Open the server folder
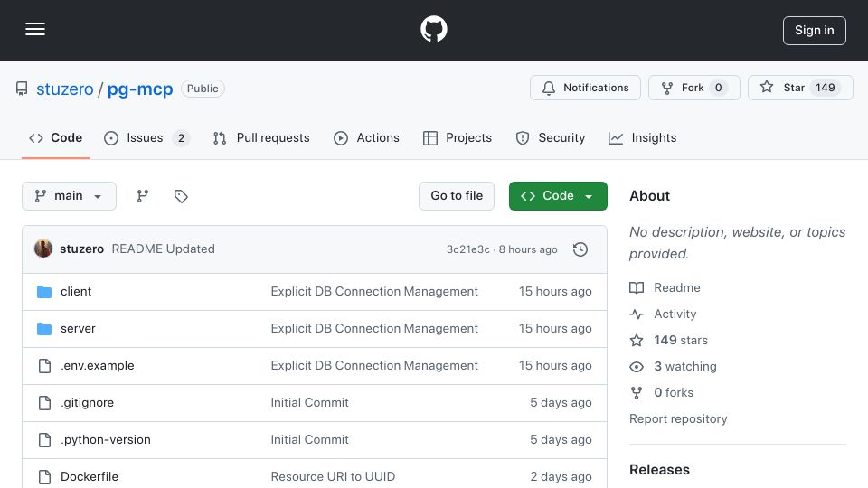Image resolution: width=868 pixels, height=488 pixels. (78, 329)
